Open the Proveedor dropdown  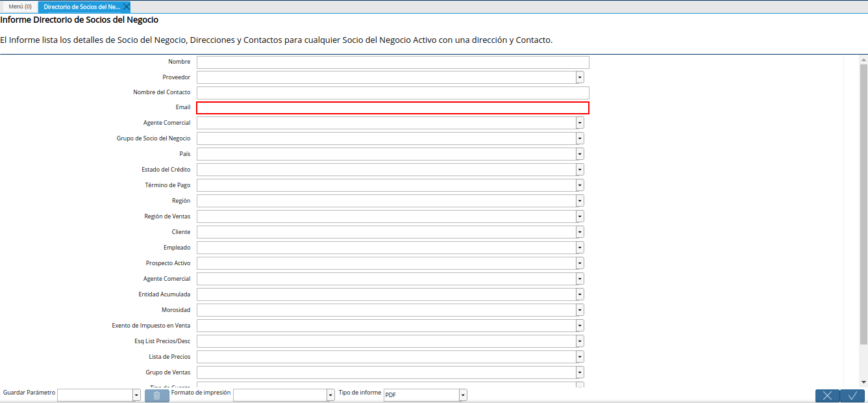[580, 77]
